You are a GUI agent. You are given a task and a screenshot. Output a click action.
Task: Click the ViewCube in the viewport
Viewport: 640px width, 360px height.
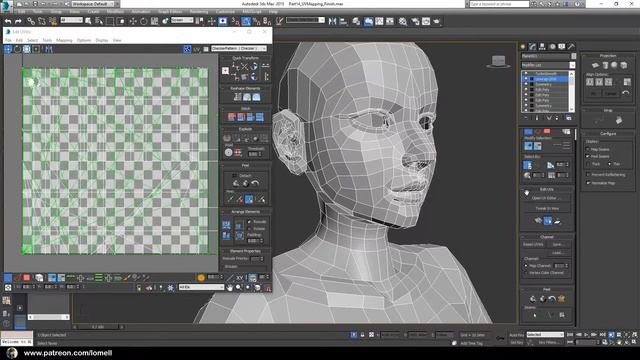pyautogui.click(x=498, y=62)
